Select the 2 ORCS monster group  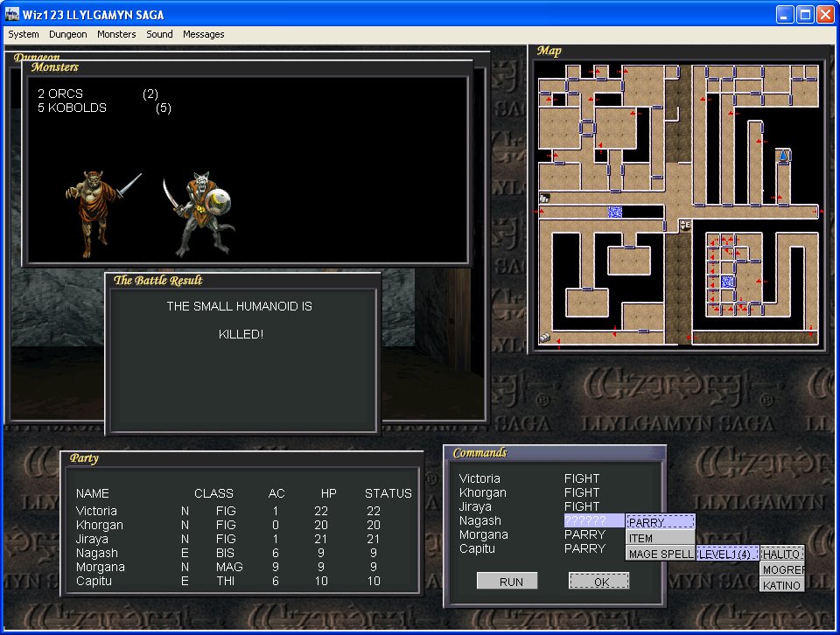point(98,94)
